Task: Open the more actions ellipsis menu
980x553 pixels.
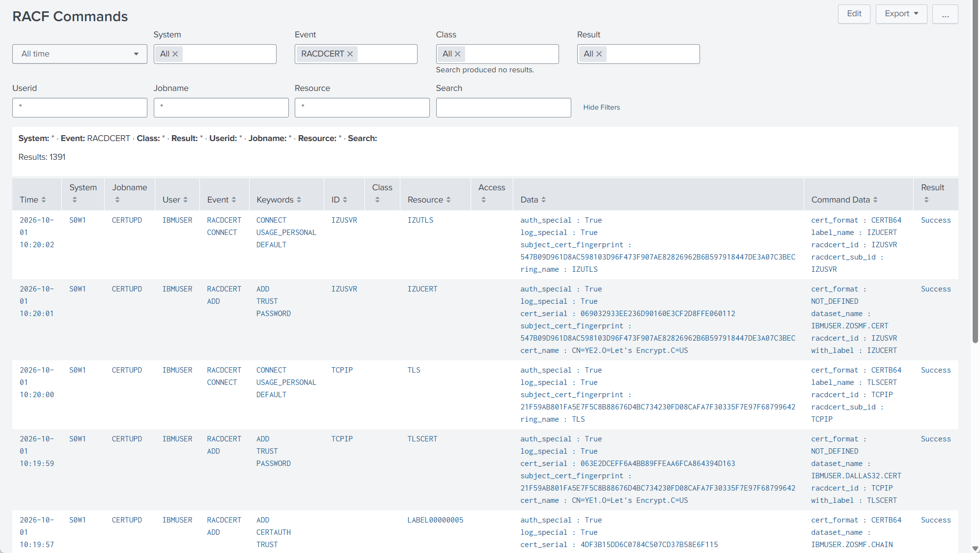Action: pos(945,14)
